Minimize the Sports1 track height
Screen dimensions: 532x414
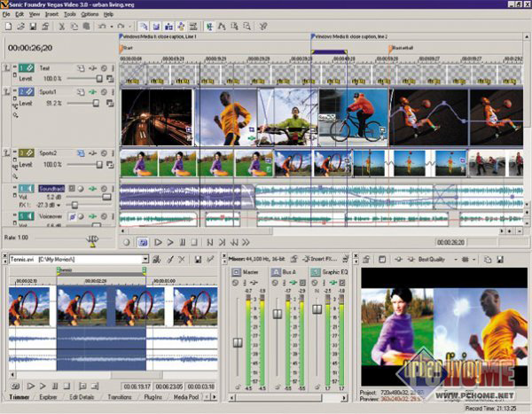[14, 90]
